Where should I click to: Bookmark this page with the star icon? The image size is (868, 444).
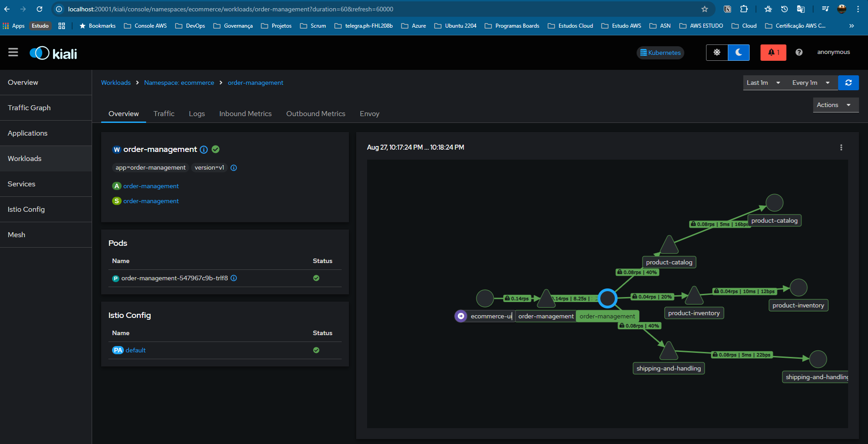[x=704, y=9]
